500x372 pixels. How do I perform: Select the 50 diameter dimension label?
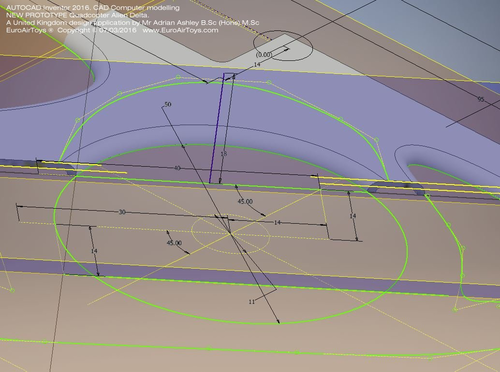168,104
